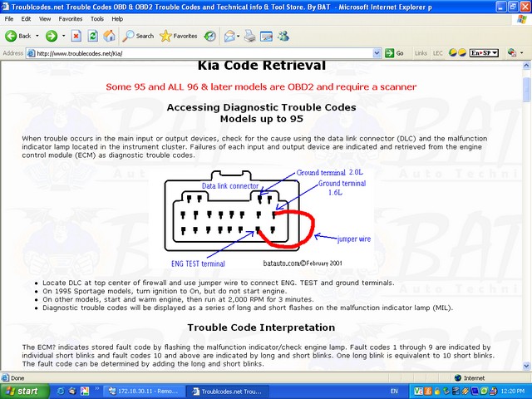Click the second yellow ball toolbar icon
The width and height of the screenshot is (532, 399).
tap(462, 53)
